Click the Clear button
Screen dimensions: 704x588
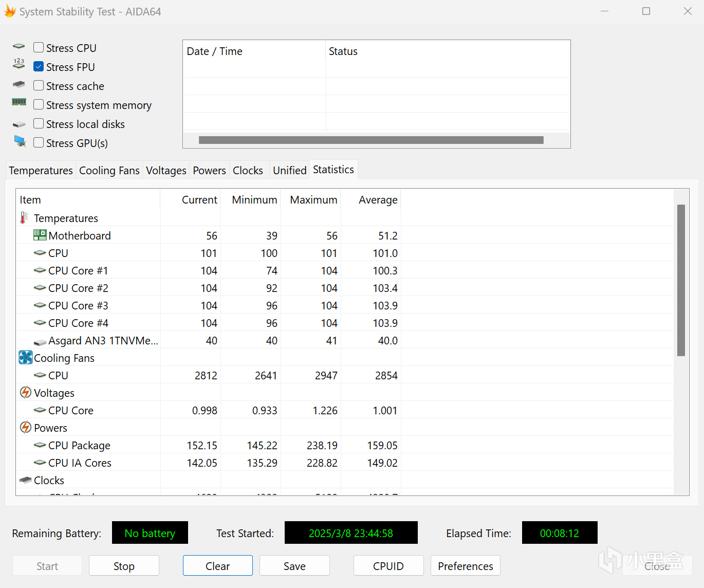tap(218, 566)
